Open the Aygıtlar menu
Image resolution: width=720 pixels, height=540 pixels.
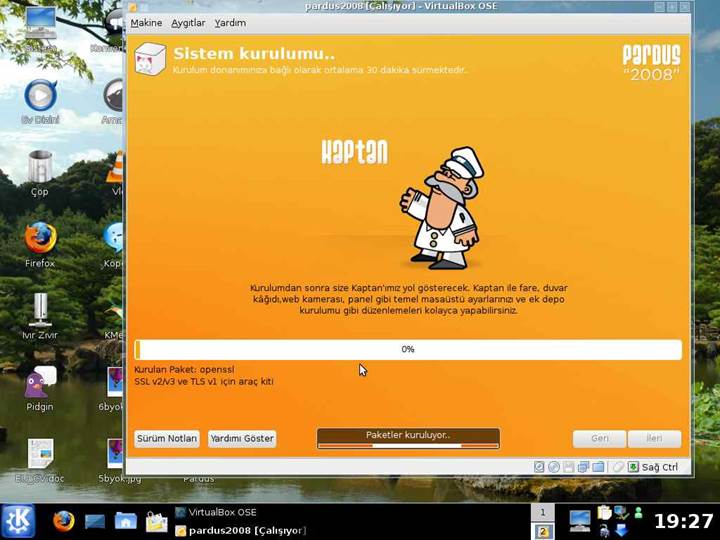click(188, 22)
